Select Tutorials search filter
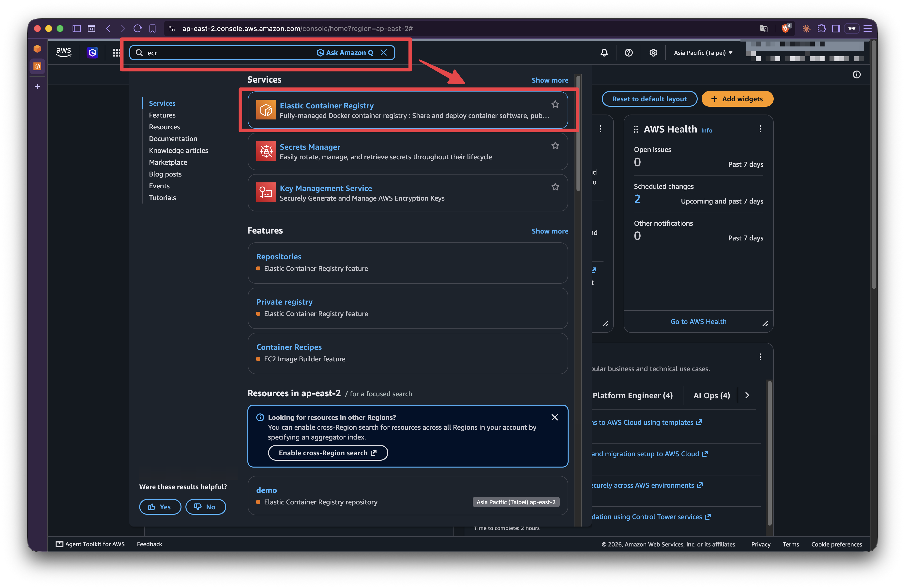Viewport: 905px width, 588px height. point(162,197)
